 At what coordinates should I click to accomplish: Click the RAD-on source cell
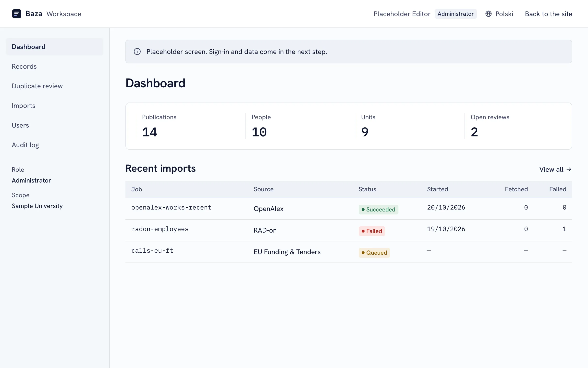click(x=265, y=230)
